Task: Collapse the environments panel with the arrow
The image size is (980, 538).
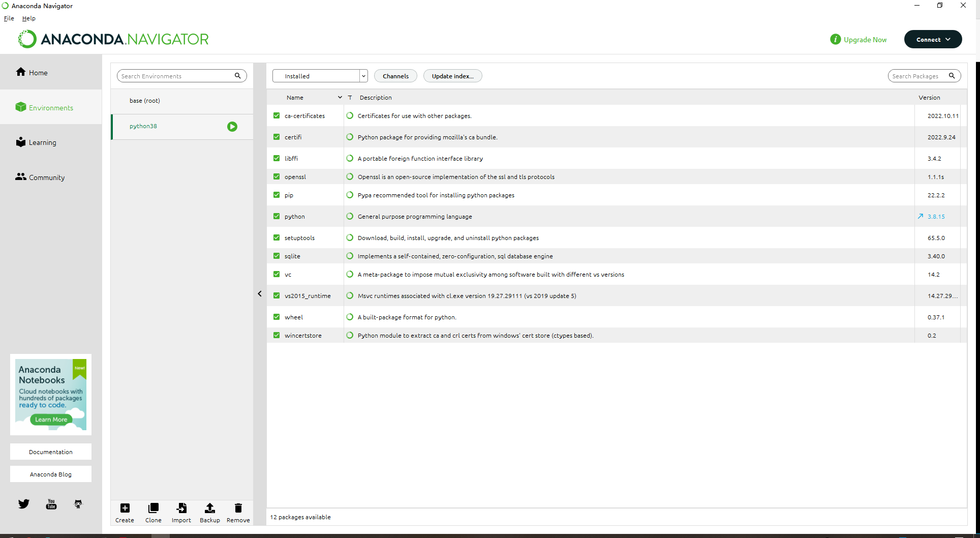Action: point(260,293)
